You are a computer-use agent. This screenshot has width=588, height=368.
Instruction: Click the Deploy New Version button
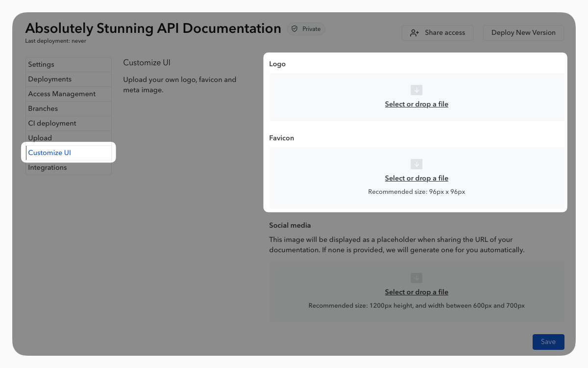523,33
